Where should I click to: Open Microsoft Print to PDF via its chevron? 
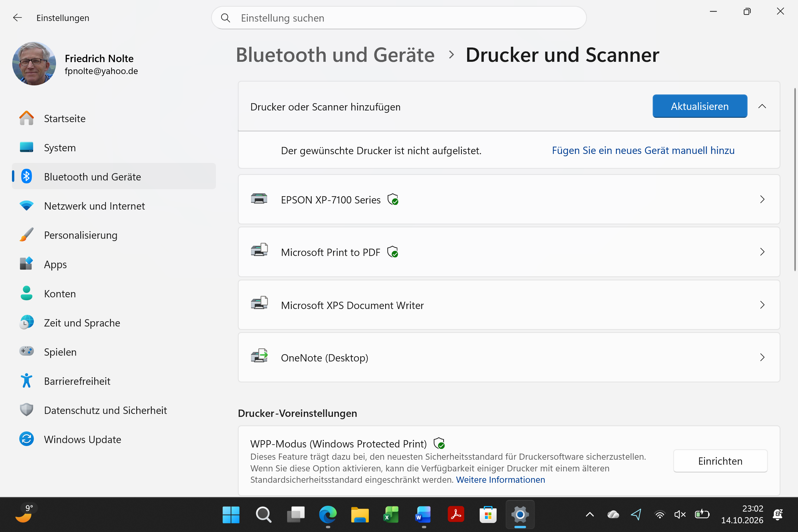(762, 252)
